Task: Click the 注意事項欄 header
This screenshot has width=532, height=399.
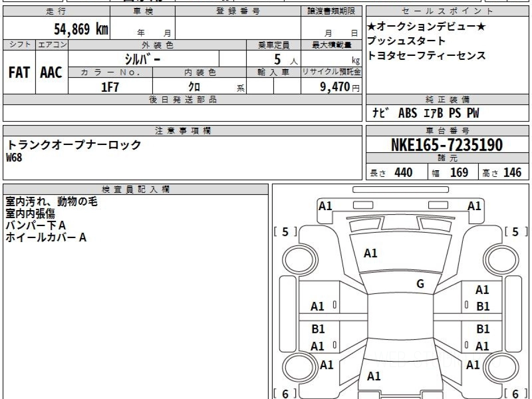Action: [x=182, y=131]
